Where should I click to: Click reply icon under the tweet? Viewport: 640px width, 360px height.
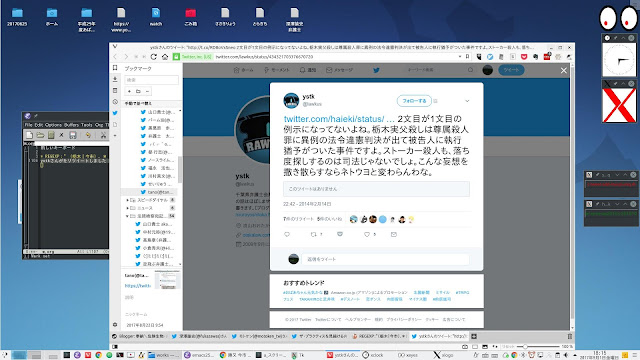click(x=287, y=234)
